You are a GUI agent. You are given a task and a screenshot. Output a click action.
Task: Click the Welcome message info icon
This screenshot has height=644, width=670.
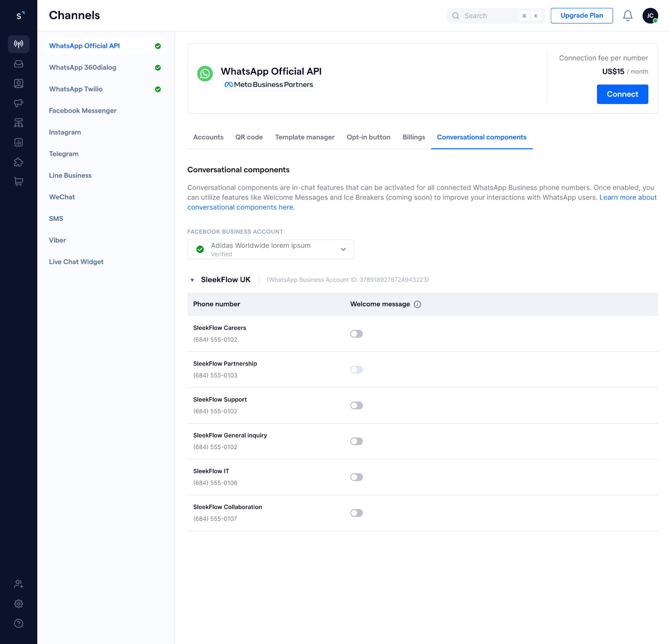click(x=417, y=304)
